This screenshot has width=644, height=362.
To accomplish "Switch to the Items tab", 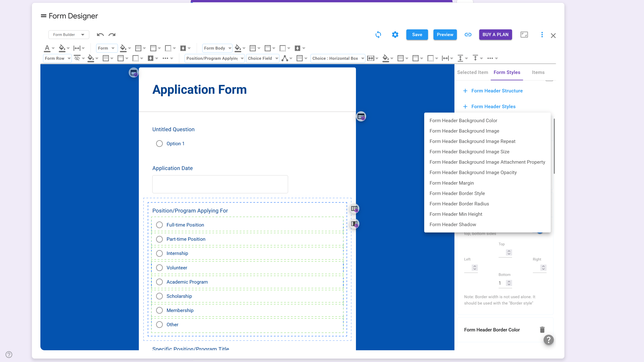I will (538, 72).
